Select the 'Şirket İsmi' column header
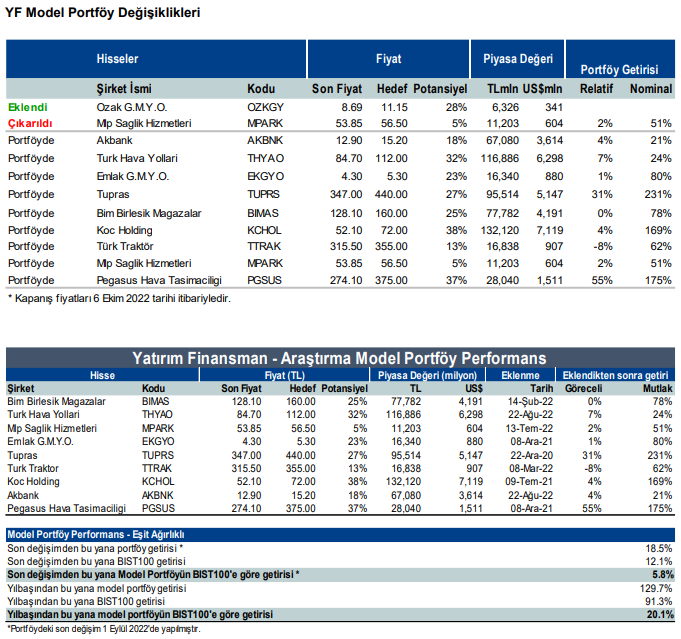This screenshot has width=681, height=639. 124,89
